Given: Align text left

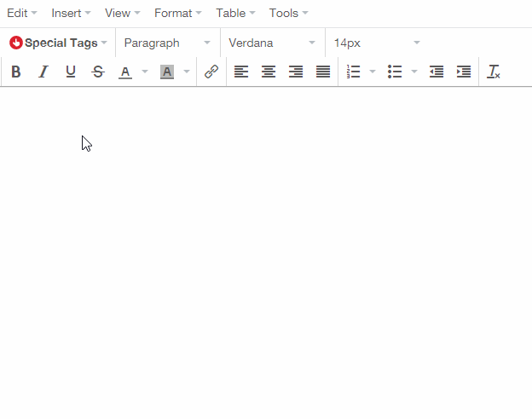Looking at the screenshot, I should click(x=241, y=72).
